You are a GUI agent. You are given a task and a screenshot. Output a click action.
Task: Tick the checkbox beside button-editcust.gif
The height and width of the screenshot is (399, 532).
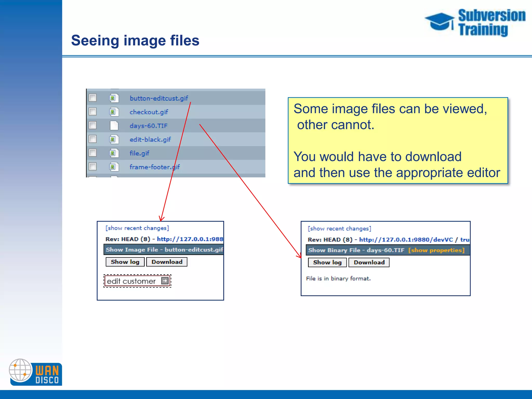[x=92, y=98]
